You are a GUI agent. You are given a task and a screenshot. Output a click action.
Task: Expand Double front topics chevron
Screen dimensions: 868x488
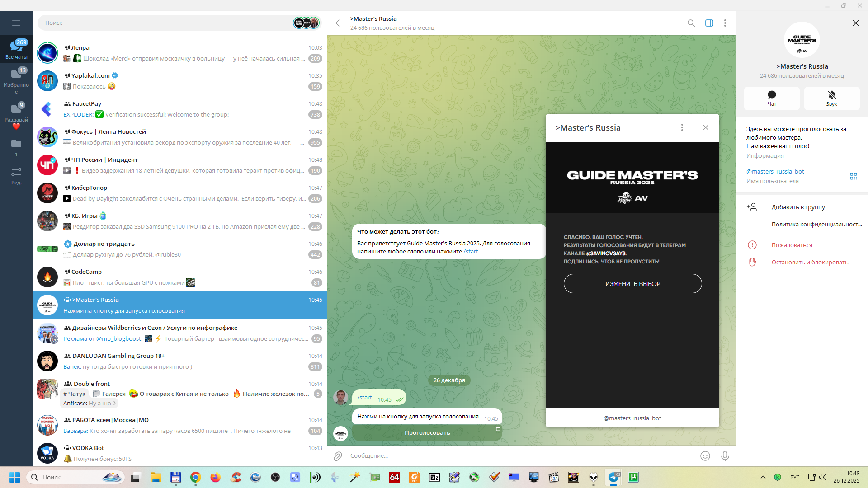(x=114, y=404)
